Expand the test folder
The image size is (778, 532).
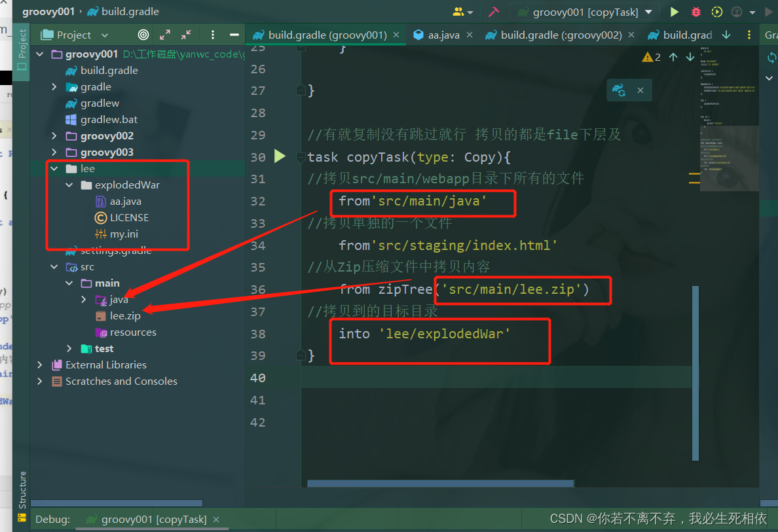69,349
